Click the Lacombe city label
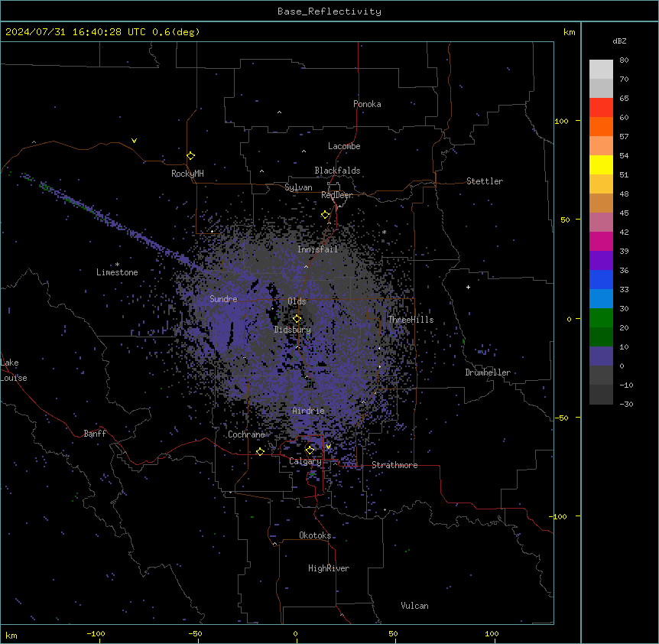The width and height of the screenshot is (659, 644). (344, 146)
